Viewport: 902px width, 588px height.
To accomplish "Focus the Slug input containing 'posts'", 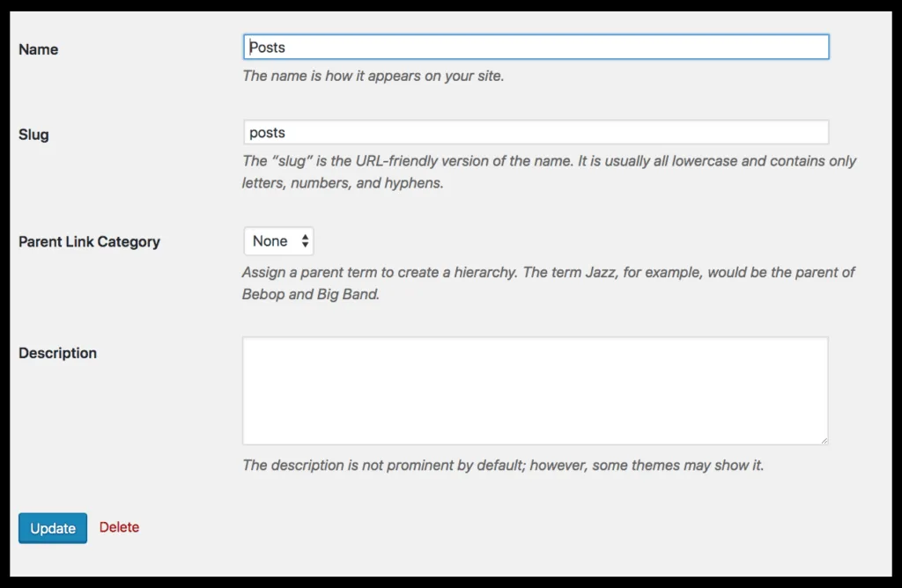I will (536, 133).
